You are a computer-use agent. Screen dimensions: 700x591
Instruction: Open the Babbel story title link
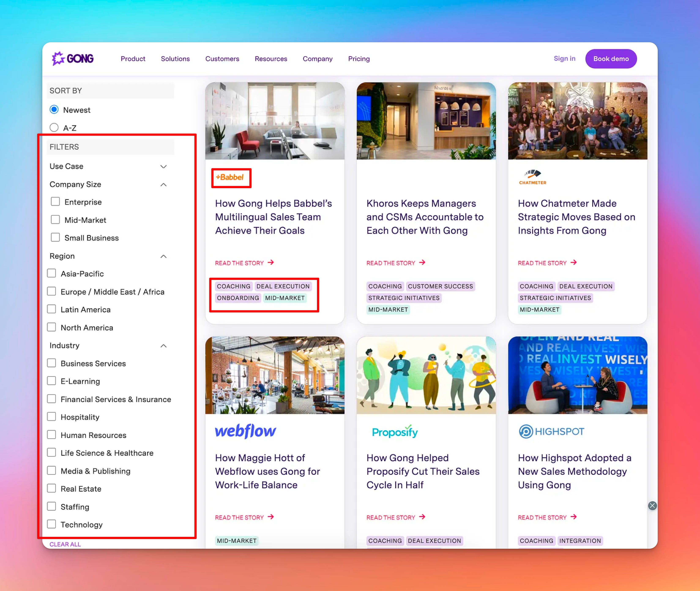click(x=274, y=217)
